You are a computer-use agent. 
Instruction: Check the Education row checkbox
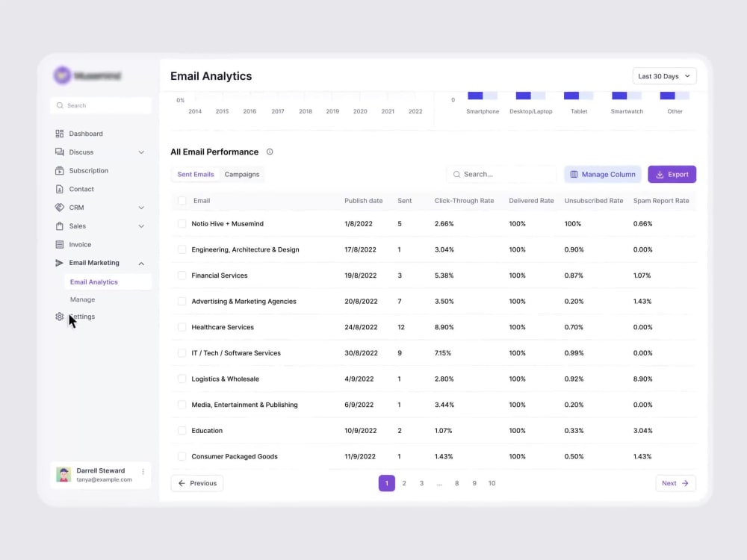coord(182,431)
